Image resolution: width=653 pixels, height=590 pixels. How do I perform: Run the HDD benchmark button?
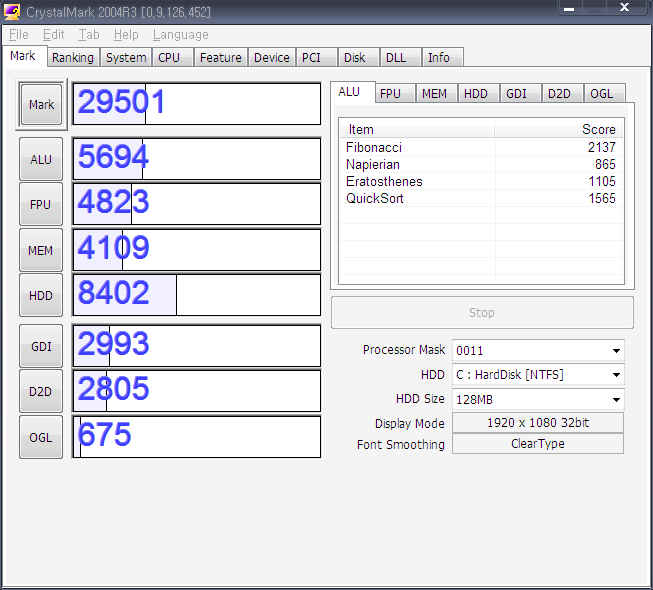point(41,295)
